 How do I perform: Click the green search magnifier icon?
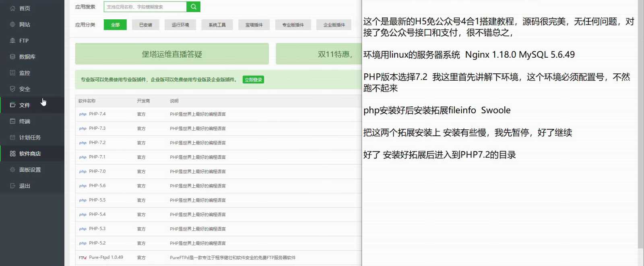pyautogui.click(x=194, y=7)
